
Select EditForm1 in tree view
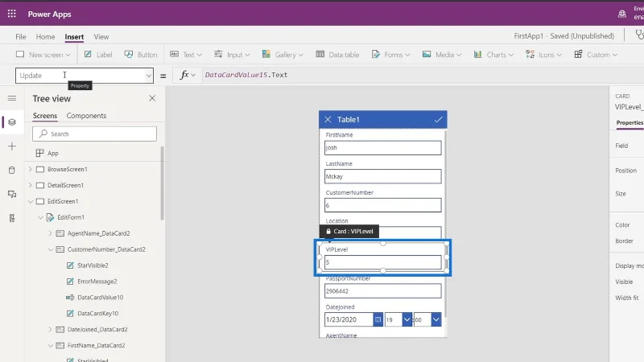click(x=71, y=217)
